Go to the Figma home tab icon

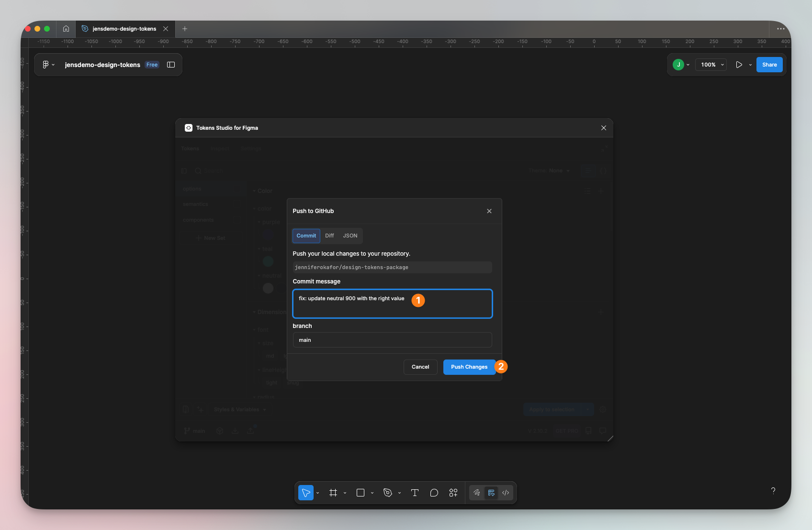pos(66,29)
